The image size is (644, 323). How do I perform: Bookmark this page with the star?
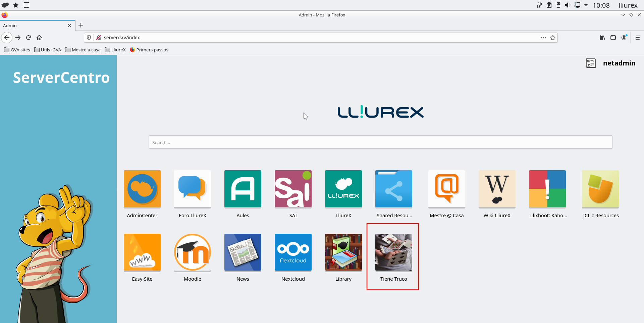(553, 38)
